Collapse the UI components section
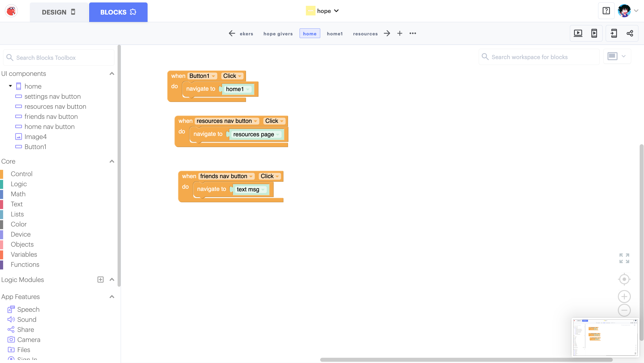Viewport: 644px width, 363px height. (x=112, y=73)
